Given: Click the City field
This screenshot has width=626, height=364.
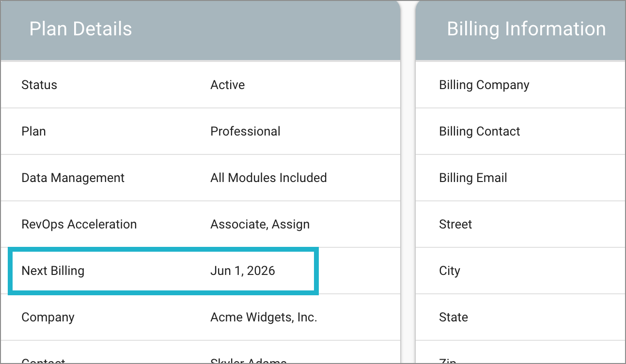Looking at the screenshot, I should [450, 271].
